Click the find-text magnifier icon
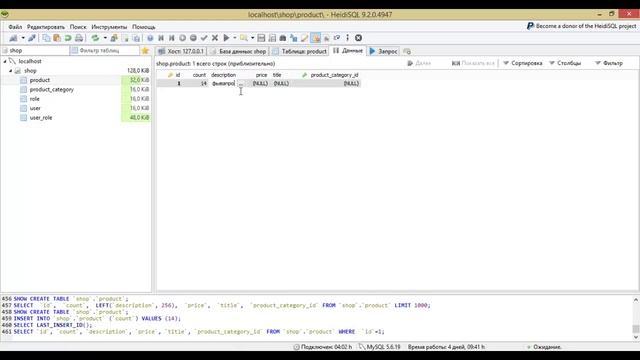Screen dimensions: 640x360 click(244, 38)
